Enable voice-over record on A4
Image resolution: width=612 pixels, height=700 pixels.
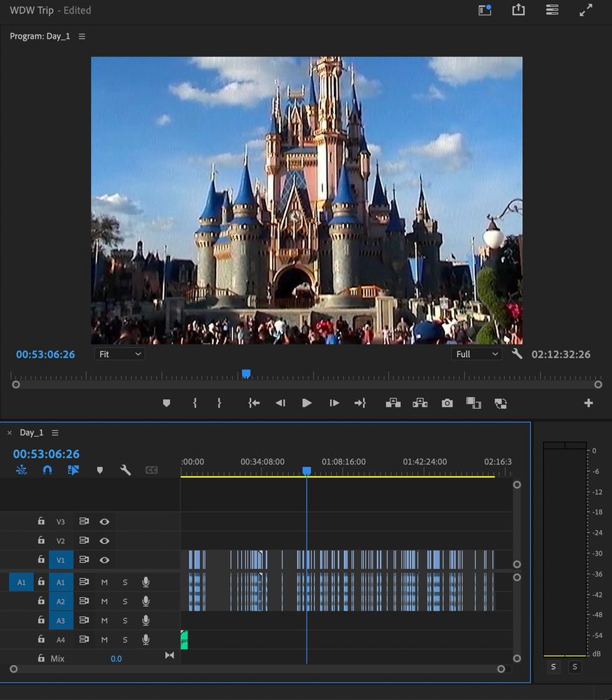[x=145, y=640]
